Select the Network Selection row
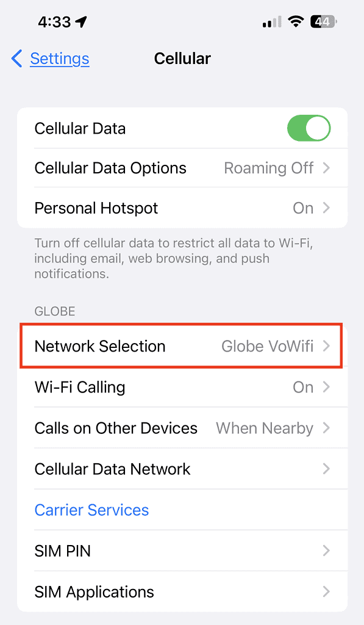 click(181, 346)
